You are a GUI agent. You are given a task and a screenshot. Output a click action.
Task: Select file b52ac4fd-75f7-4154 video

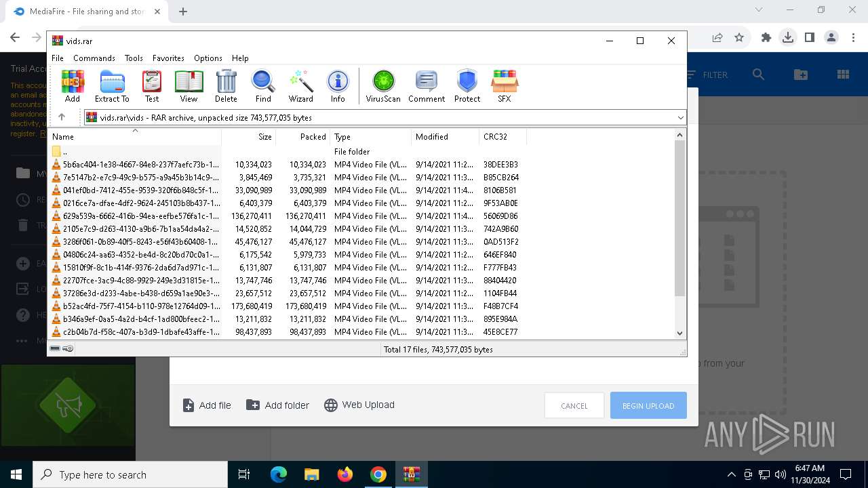click(x=288, y=306)
